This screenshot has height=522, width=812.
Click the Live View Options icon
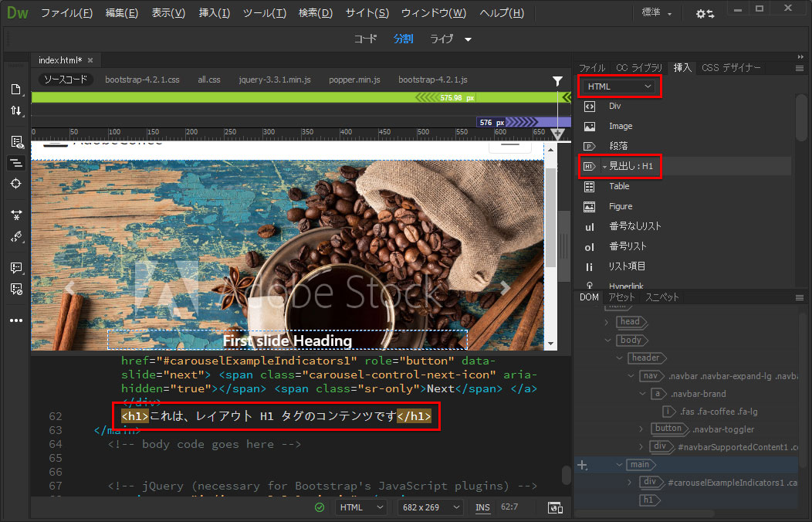pos(15,142)
